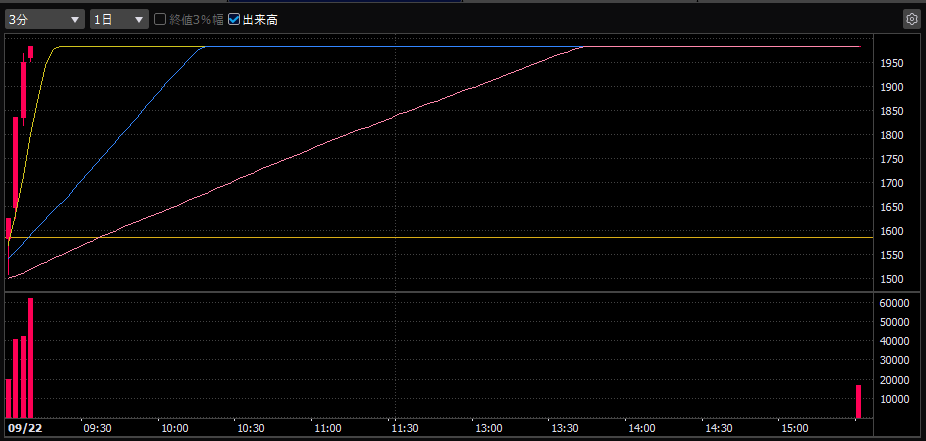This screenshot has height=441, width=926.
Task: Click the tallest volume bar near 60000
Action: pyautogui.click(x=31, y=357)
